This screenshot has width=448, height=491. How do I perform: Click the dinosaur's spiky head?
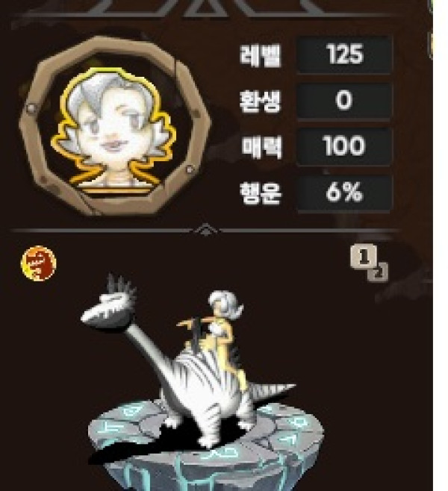[109, 304]
